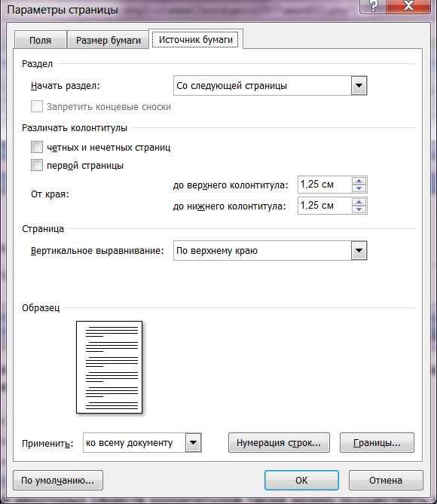Click the Отмена button

pos(386,480)
